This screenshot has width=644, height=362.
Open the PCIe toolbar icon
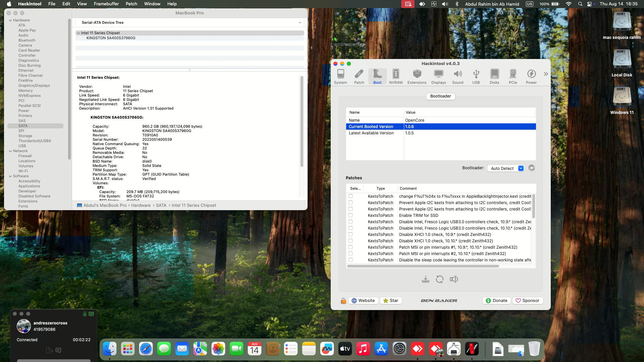pos(513,76)
